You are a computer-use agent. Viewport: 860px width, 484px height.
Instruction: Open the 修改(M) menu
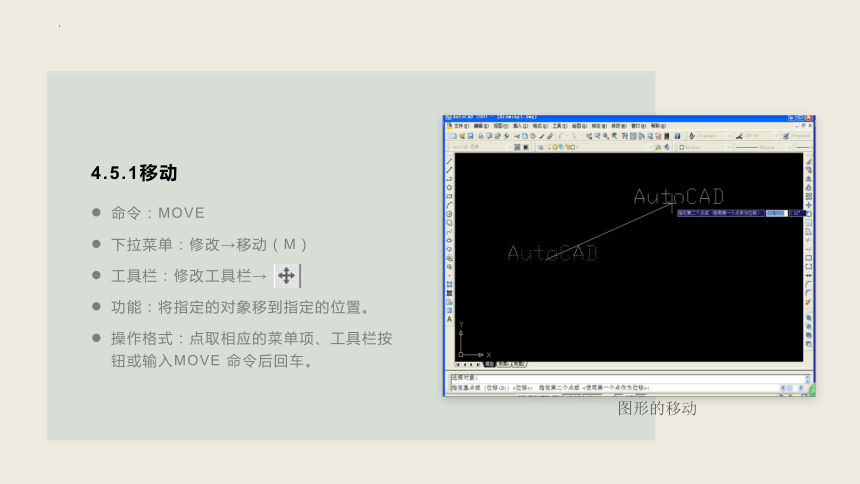coord(619,126)
